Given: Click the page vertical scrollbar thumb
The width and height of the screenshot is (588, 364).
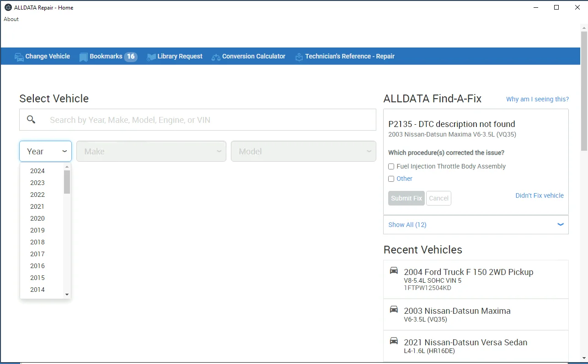Looking at the screenshot, I should click(584, 91).
